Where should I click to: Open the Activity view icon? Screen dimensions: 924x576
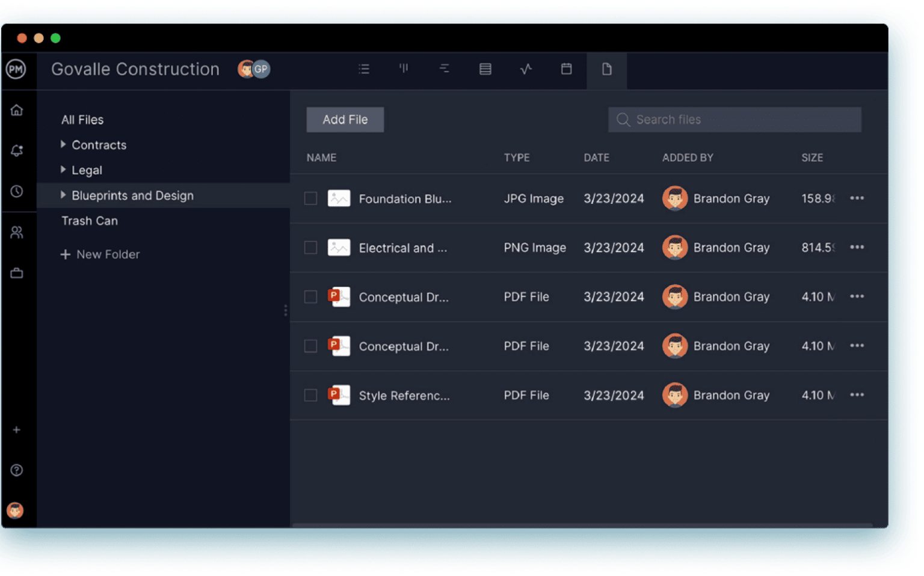526,69
